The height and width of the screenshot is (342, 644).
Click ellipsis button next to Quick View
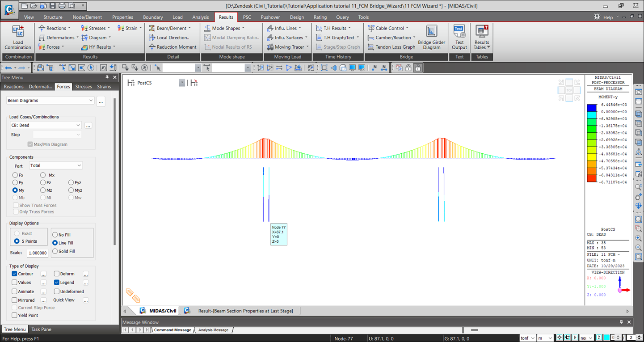point(85,300)
